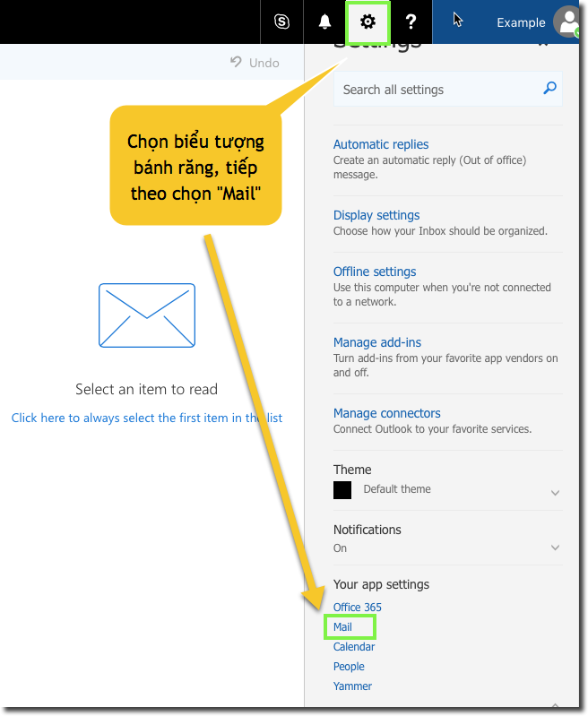Select Calendar under Your app settings
588x716 pixels.
354,647
